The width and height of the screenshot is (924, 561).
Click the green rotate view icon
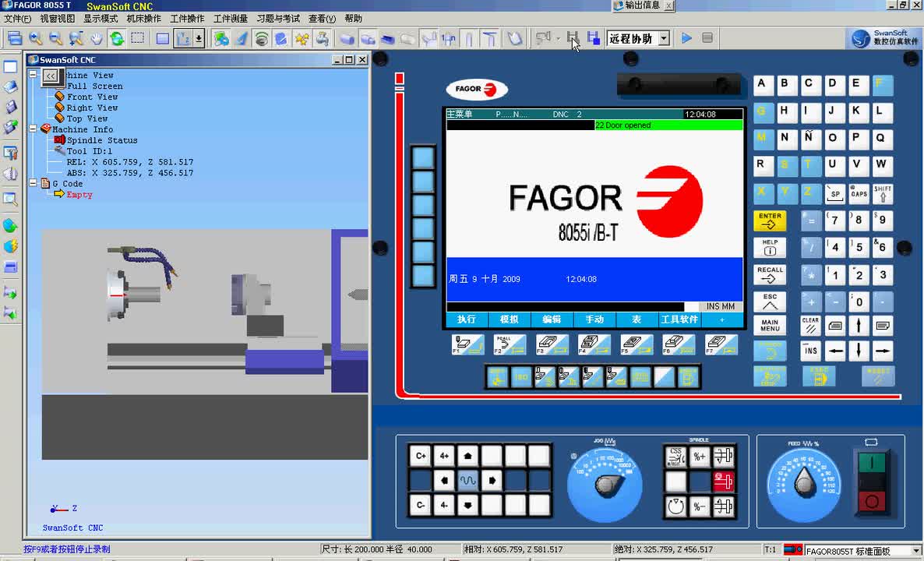click(117, 39)
